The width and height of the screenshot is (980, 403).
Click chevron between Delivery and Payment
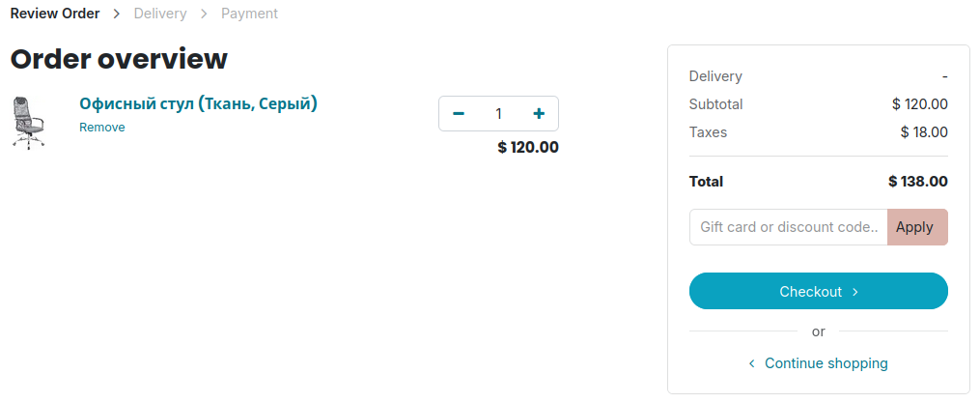pos(204,14)
